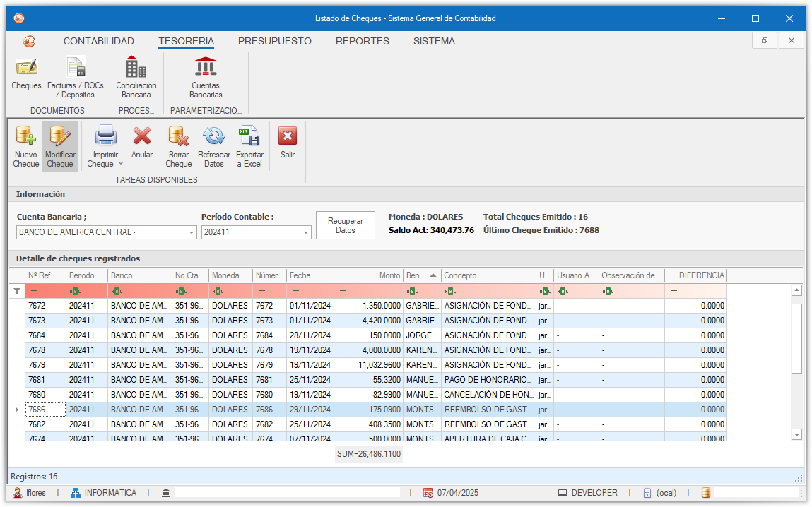Viewport: 812px width, 507px height.
Task: Sort by Concepto column header
Action: click(489, 276)
